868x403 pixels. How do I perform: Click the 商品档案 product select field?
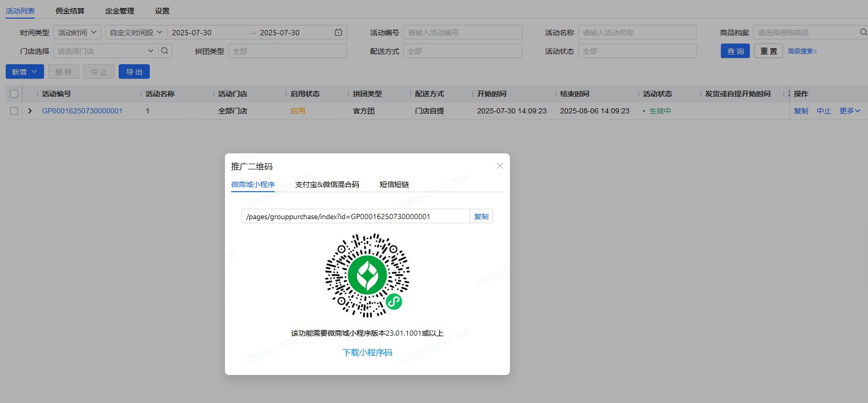[806, 32]
